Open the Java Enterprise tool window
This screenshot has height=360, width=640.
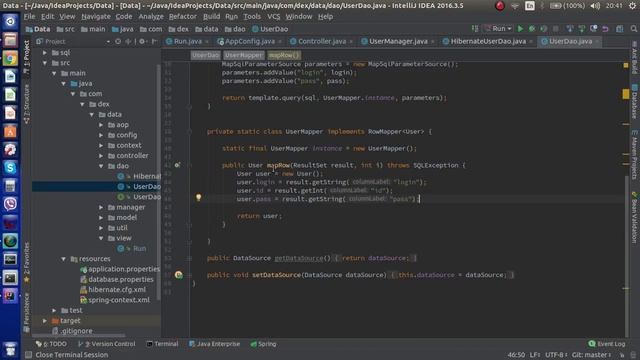215,344
